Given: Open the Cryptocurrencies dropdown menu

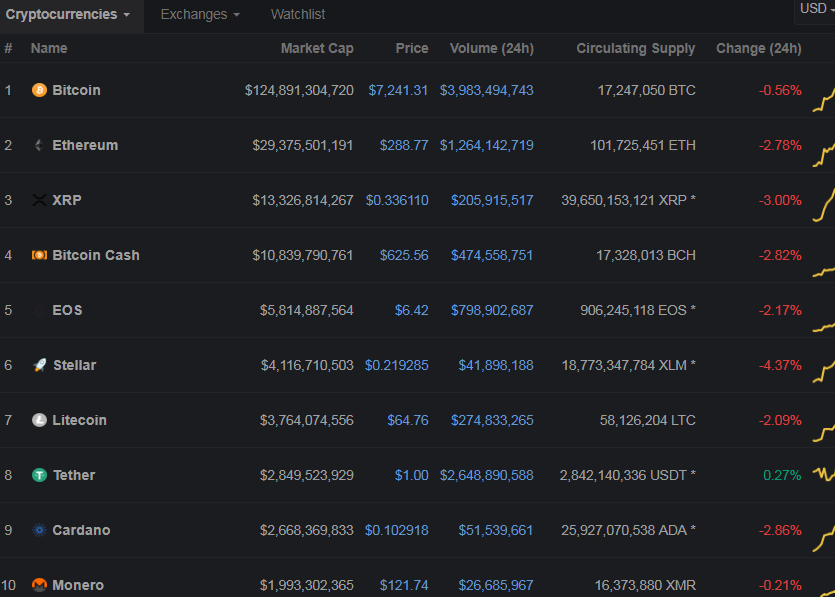Looking at the screenshot, I should pyautogui.click(x=68, y=14).
